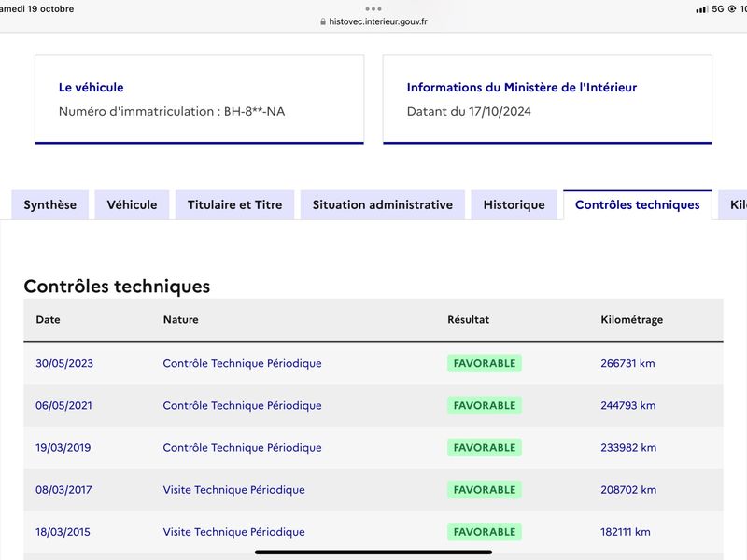Click Visite Technique Périodique in 08/03/2017 row
This screenshot has width=747, height=560.
pos(234,490)
